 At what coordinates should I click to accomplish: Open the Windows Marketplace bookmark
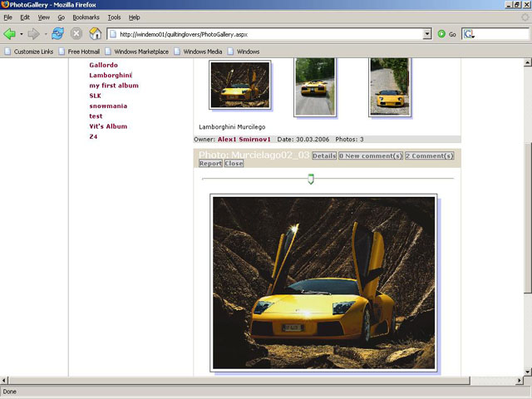[x=136, y=52]
